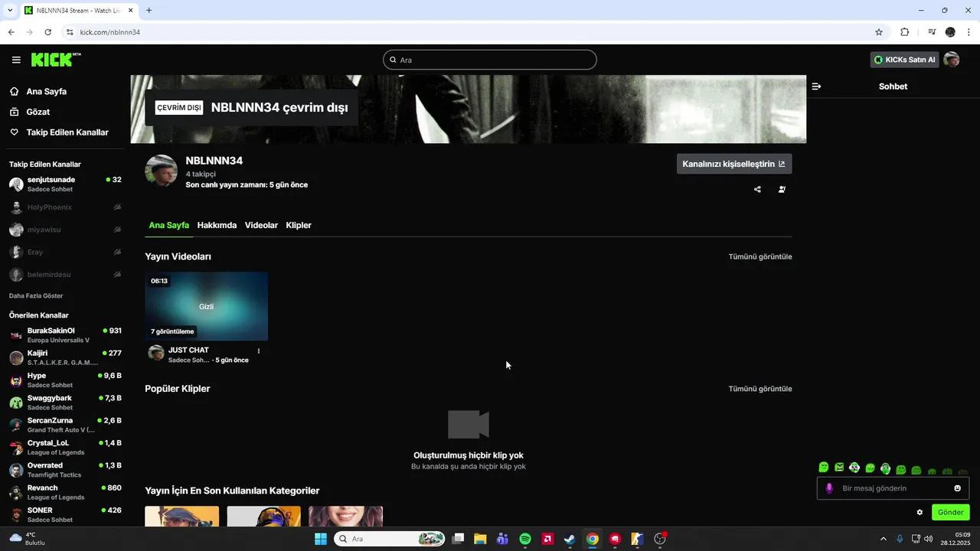980x551 pixels.
Task: Expand Daha Fazla Göster in followed channels
Action: click(x=36, y=295)
